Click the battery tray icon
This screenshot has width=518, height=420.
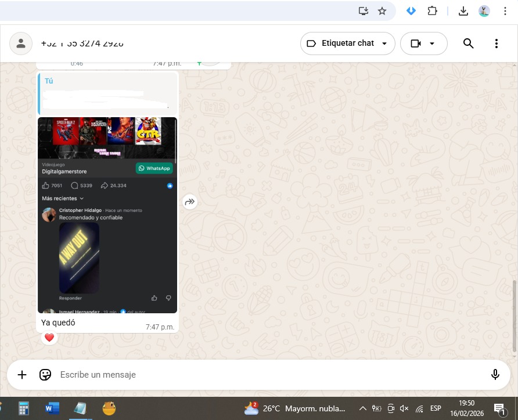point(376,408)
